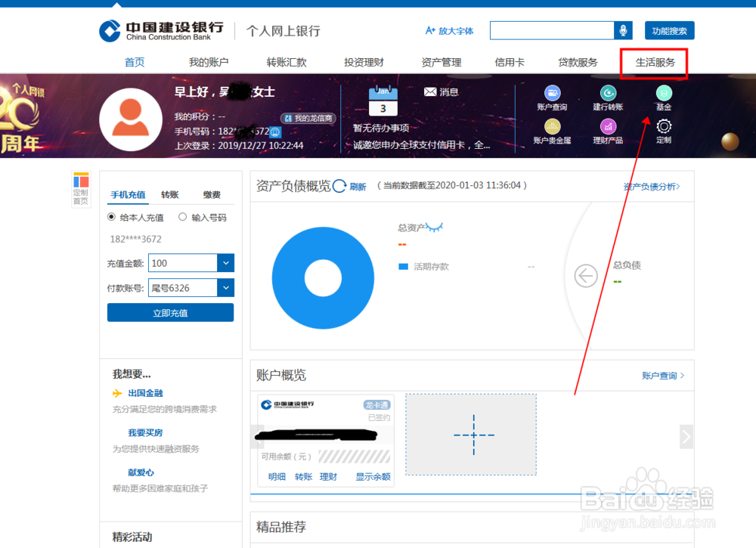Open the 贷款服务 menu
This screenshot has width=756, height=548.
pyautogui.click(x=578, y=62)
